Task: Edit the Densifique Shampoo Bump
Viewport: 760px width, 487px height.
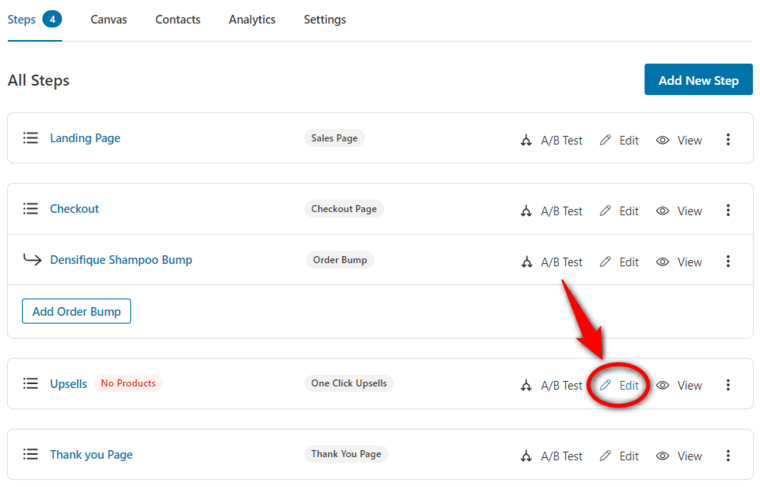Action: [619, 262]
